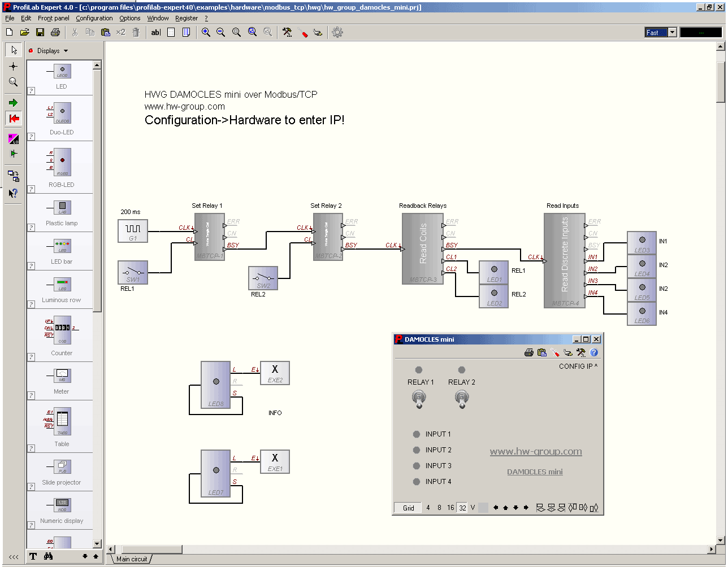Click the DAMOCLES mini underlined link

coord(535,472)
